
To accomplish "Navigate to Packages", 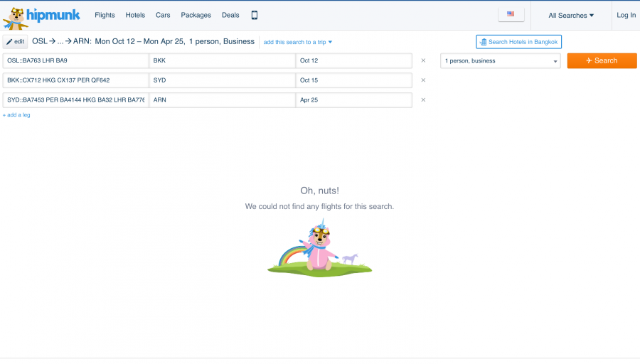I will pyautogui.click(x=196, y=15).
